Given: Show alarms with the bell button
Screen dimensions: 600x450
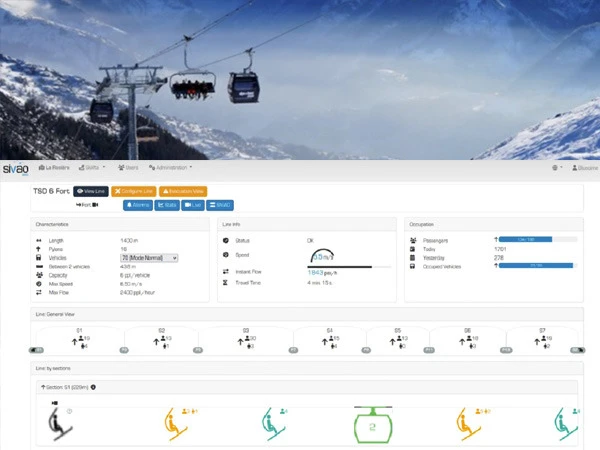Looking at the screenshot, I should [138, 205].
